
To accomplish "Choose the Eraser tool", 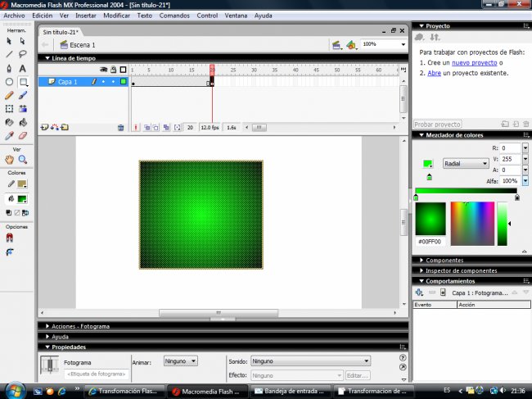I will pos(23,136).
